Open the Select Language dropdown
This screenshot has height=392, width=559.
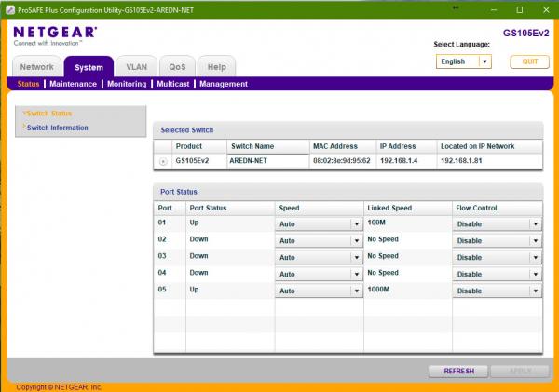coord(463,61)
